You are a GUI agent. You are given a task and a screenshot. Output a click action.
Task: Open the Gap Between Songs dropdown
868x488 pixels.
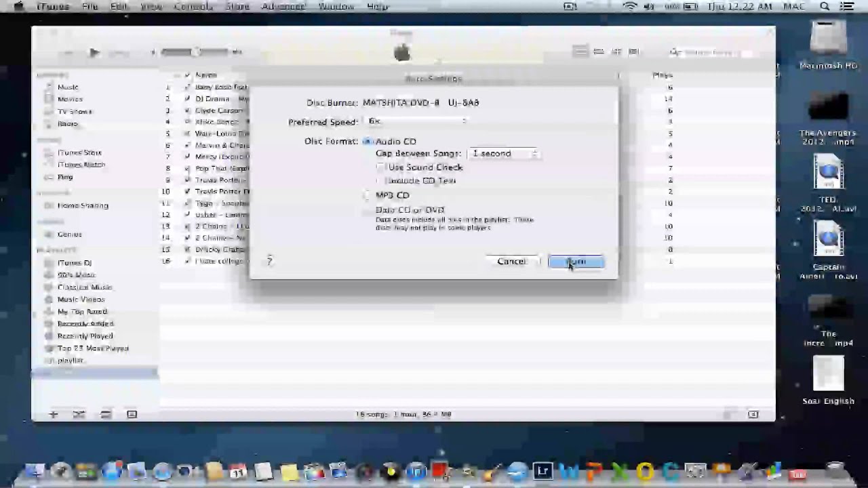505,154
